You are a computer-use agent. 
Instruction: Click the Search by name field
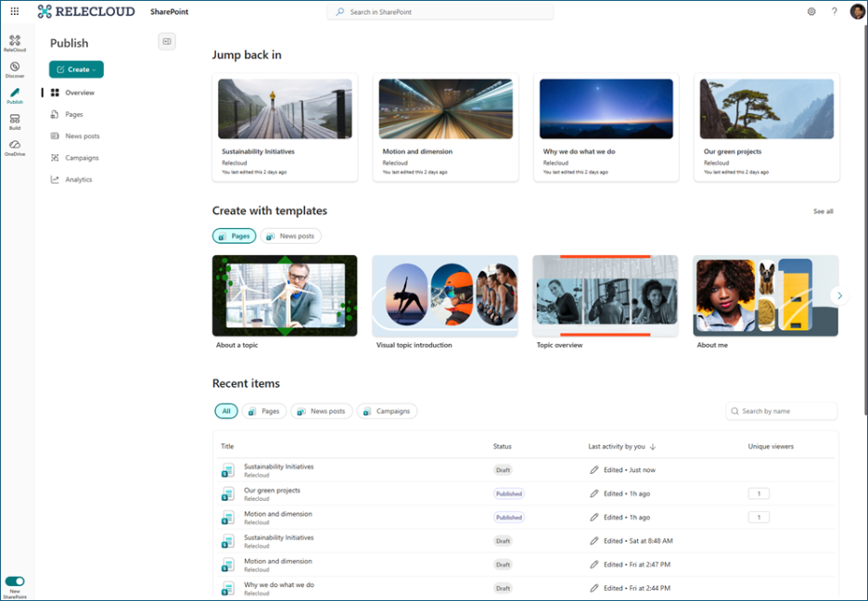point(782,411)
